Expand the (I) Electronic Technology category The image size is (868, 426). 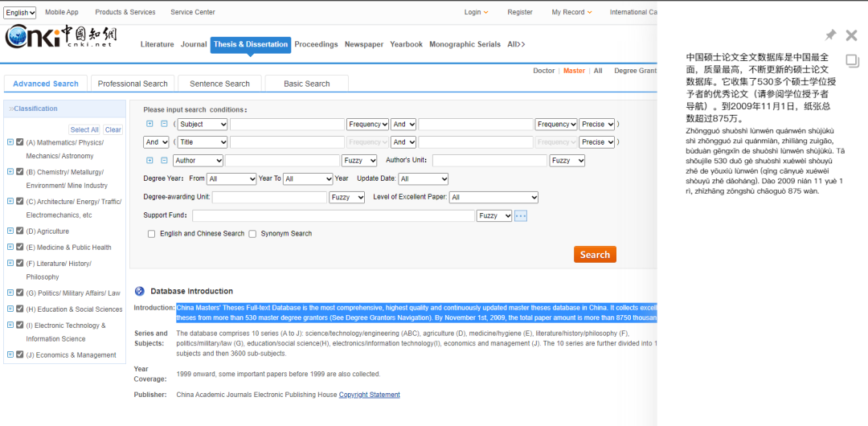pos(10,325)
